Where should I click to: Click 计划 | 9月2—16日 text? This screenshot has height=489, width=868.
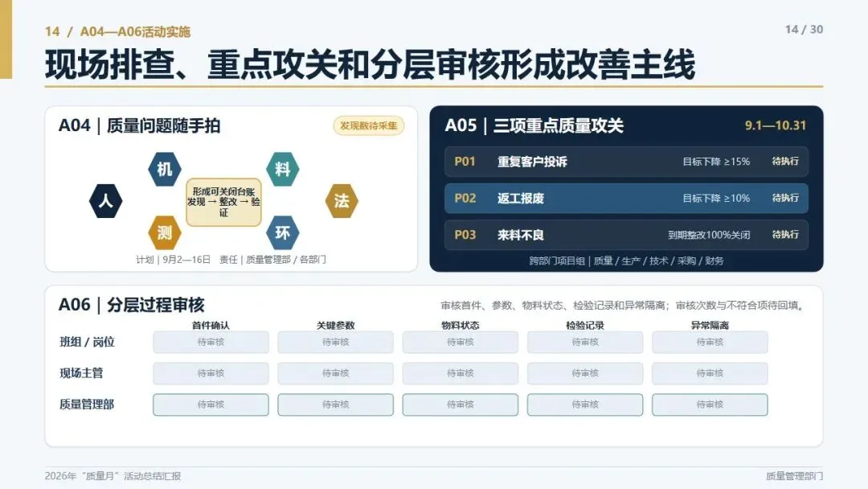click(x=174, y=259)
